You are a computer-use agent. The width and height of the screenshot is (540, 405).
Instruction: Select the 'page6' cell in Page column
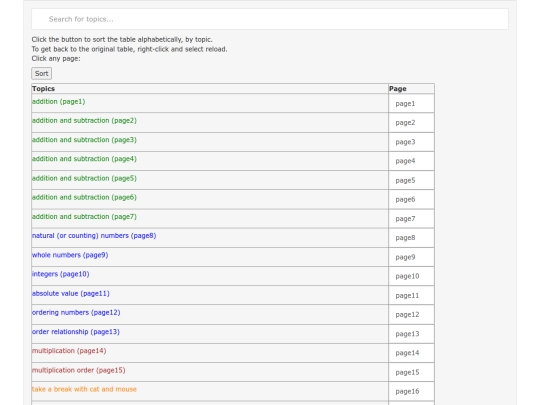411,199
